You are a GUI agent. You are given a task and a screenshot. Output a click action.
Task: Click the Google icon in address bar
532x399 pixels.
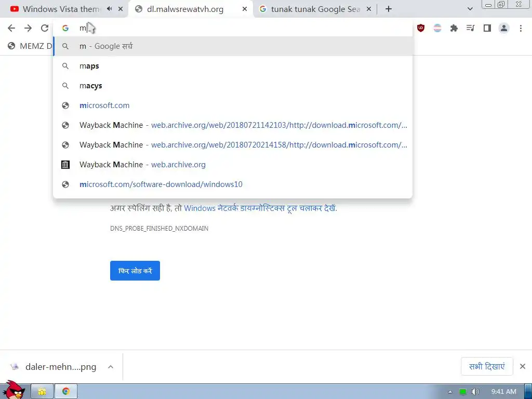65,28
